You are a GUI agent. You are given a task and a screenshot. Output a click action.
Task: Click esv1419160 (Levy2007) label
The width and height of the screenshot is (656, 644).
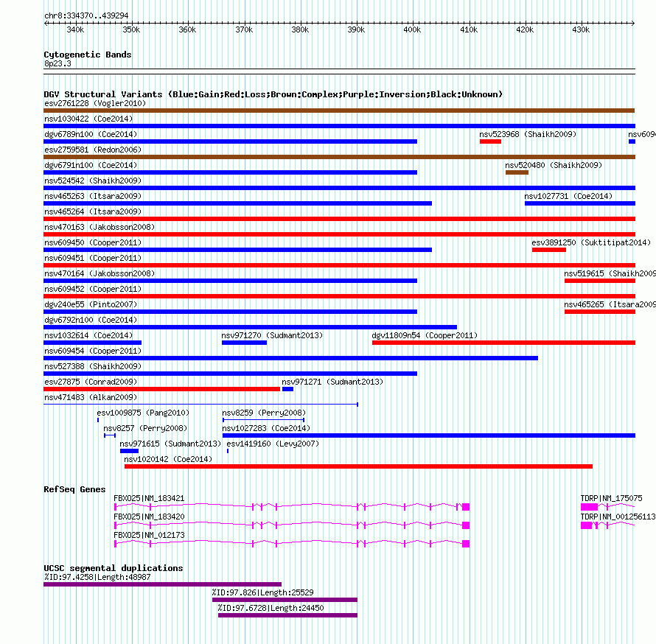click(273, 444)
